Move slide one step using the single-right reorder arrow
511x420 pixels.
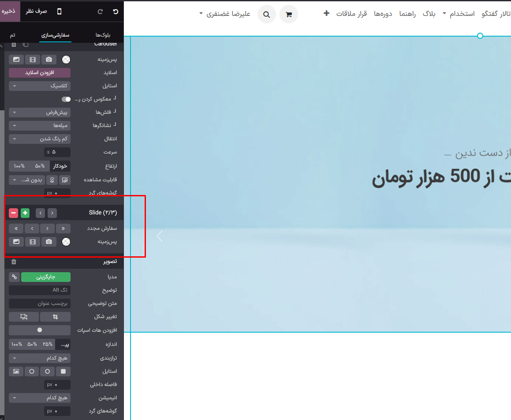tap(47, 229)
